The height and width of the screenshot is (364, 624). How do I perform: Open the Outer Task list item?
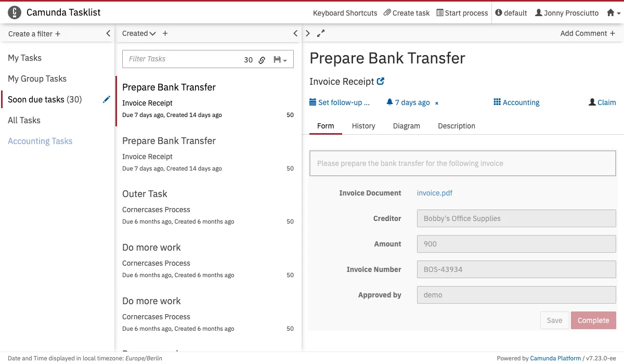pyautogui.click(x=208, y=207)
